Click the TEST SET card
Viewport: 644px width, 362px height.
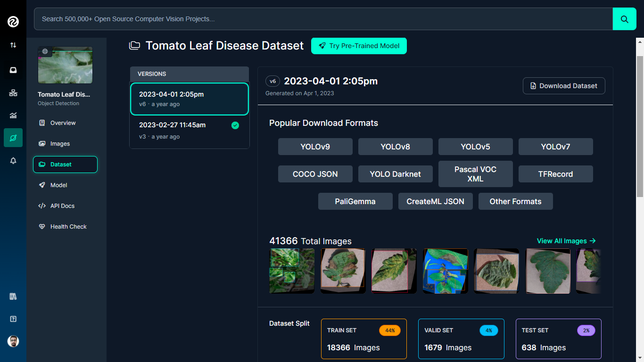pyautogui.click(x=559, y=339)
